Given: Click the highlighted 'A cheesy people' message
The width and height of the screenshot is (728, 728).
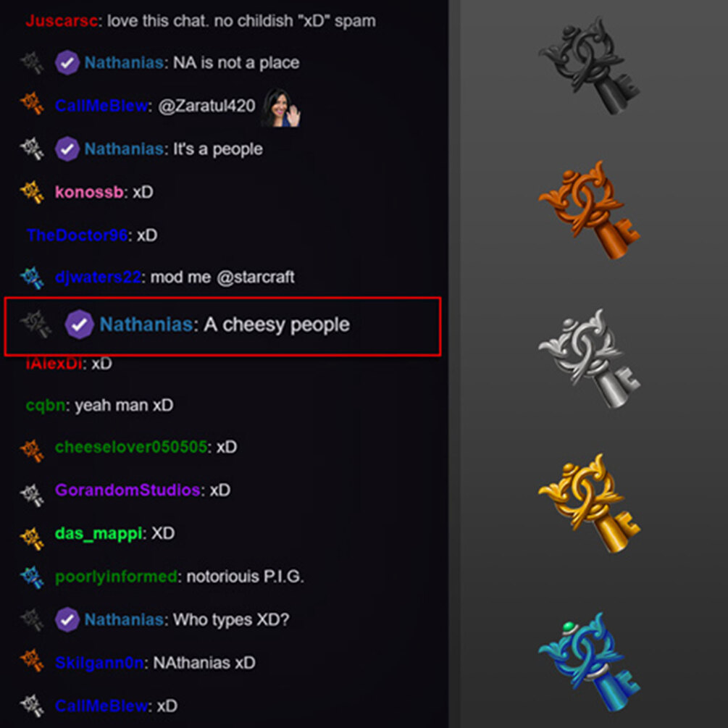Looking at the screenshot, I should pos(222,327).
